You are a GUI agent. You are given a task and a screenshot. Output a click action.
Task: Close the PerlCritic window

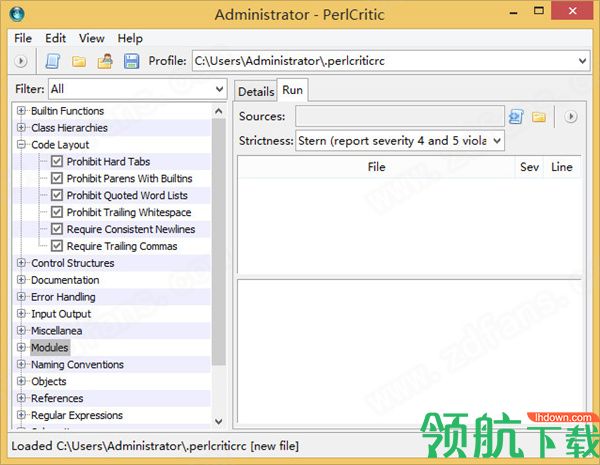pos(573,11)
